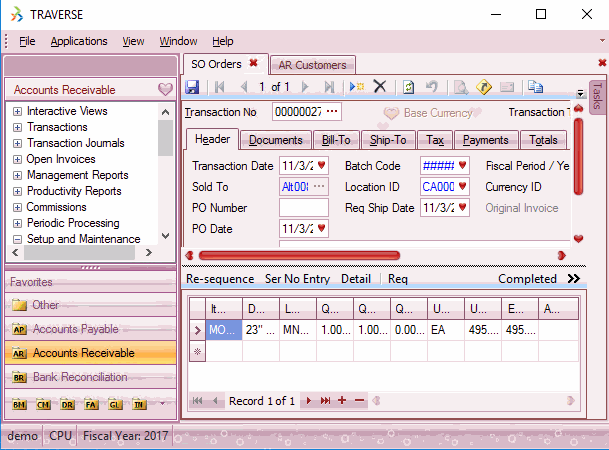Screen dimensions: 609x450
Task: Open the Req Ship Date dropdown
Action: pos(462,207)
